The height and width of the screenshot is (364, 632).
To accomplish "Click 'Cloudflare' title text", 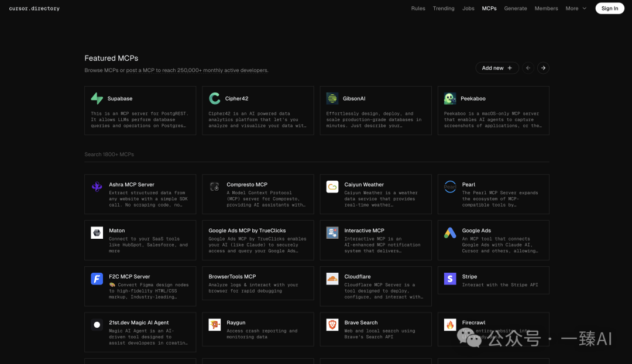I will coord(357,277).
